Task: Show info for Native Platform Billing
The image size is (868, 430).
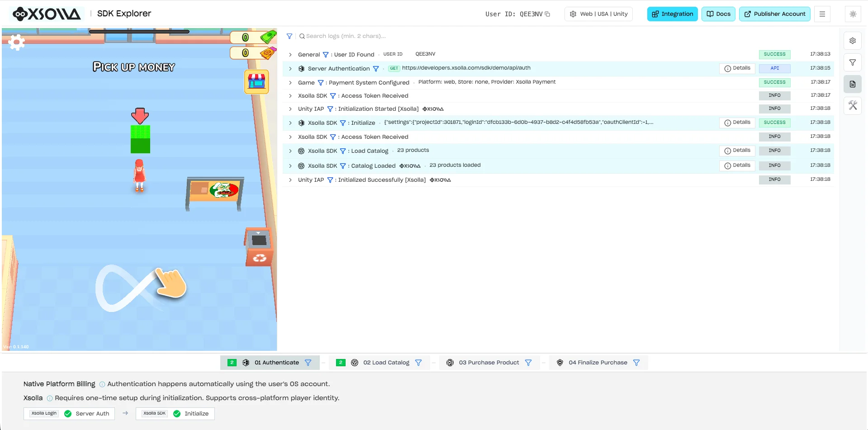Action: [x=102, y=384]
